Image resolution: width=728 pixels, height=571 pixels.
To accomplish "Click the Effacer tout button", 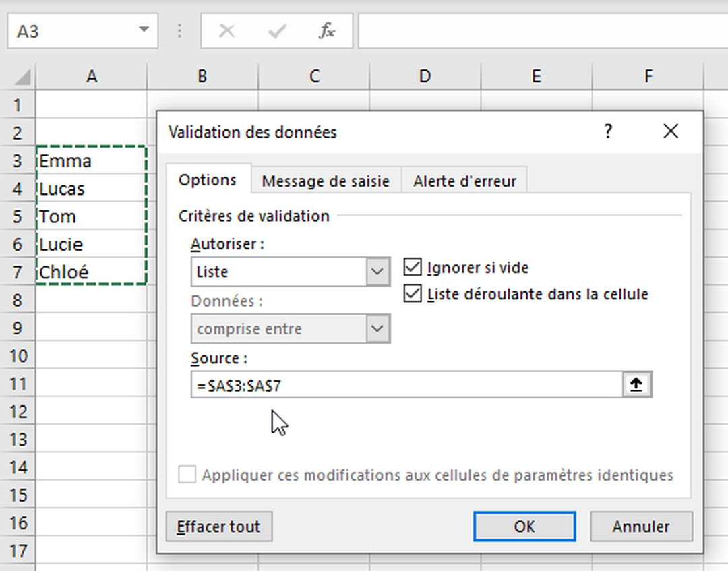I will coord(218,527).
